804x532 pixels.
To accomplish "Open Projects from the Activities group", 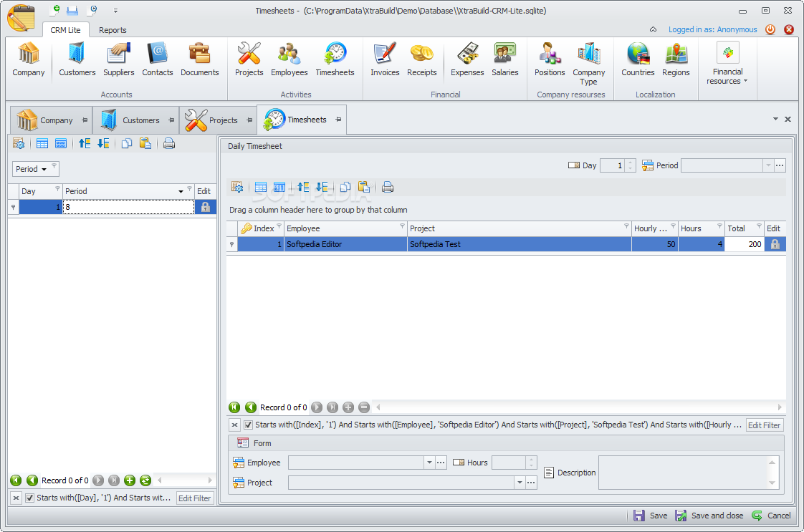I will (x=249, y=59).
